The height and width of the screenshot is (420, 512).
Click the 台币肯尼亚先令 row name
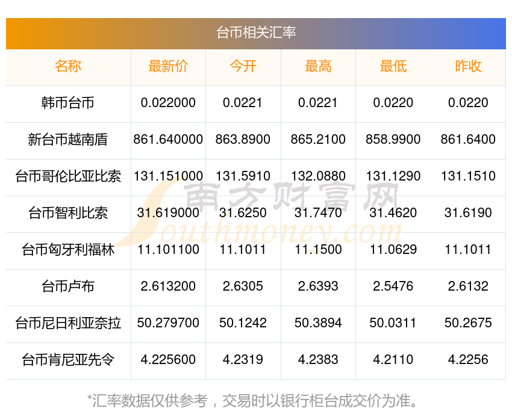pos(68,360)
